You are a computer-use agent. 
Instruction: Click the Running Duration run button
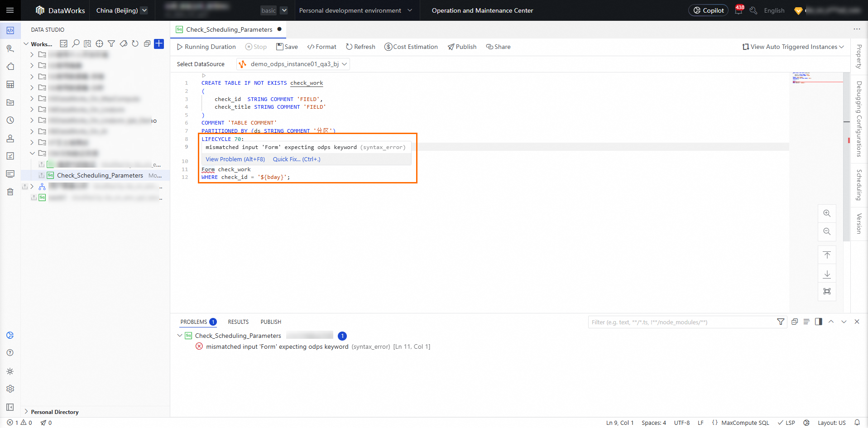coord(206,47)
